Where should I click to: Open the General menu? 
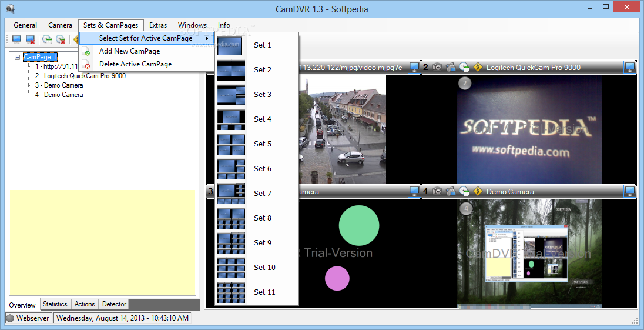click(25, 25)
